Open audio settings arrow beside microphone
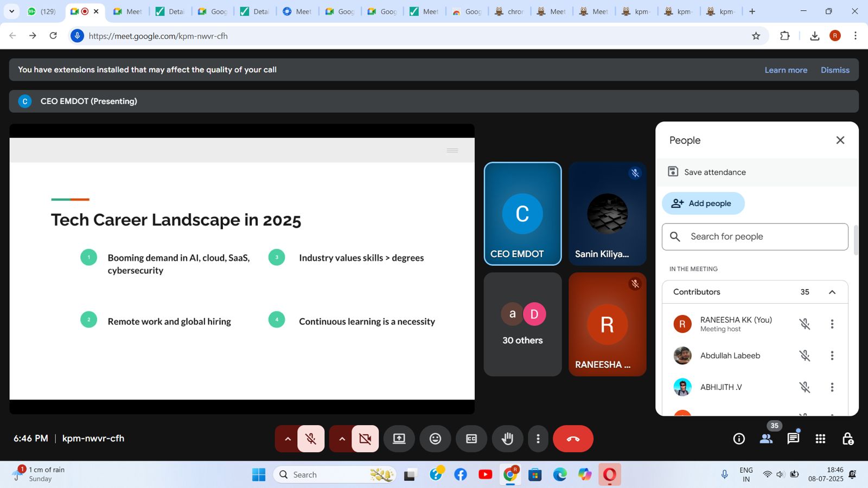This screenshot has width=868, height=488. tap(288, 439)
